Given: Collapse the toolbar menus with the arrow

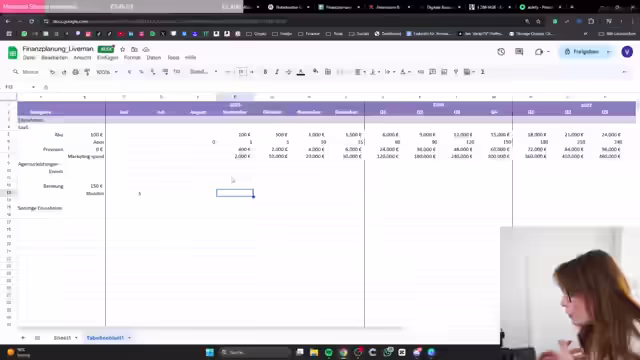Looking at the screenshot, I should [x=624, y=72].
